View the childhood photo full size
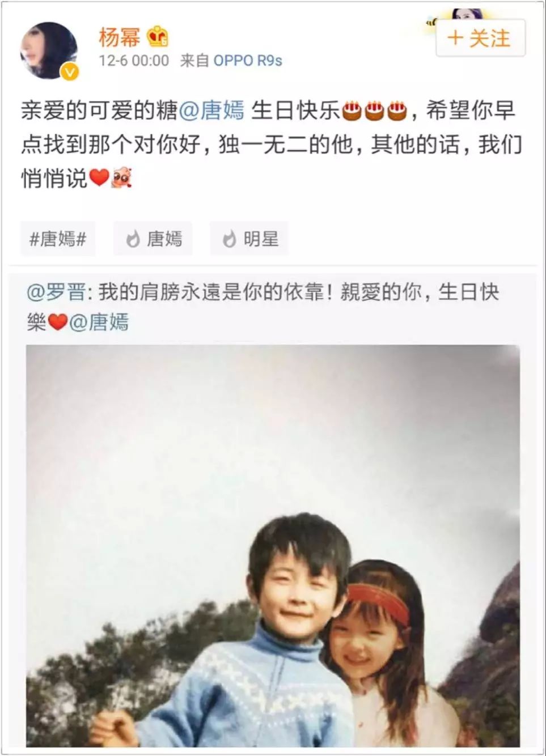This screenshot has height=756, width=546. (273, 545)
